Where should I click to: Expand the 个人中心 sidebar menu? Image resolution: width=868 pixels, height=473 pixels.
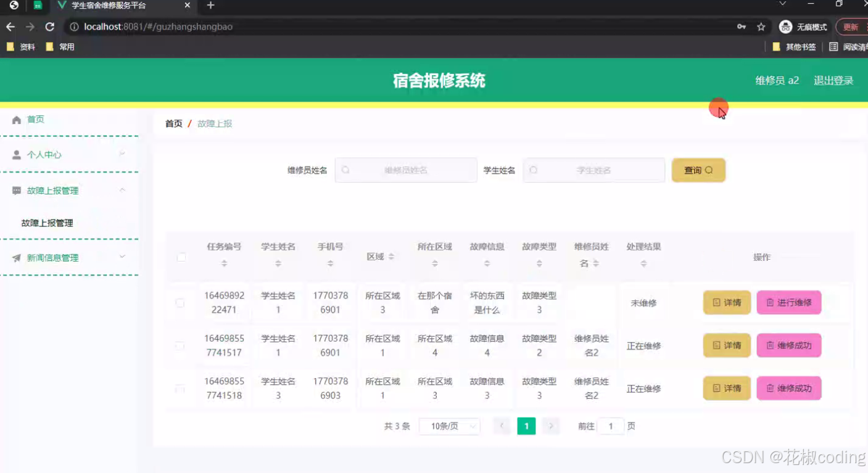pos(122,154)
